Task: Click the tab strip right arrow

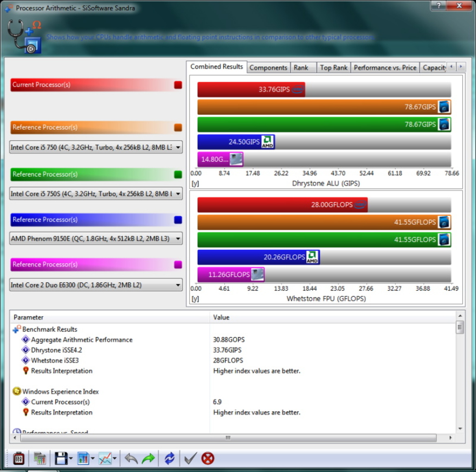Action: click(461, 66)
